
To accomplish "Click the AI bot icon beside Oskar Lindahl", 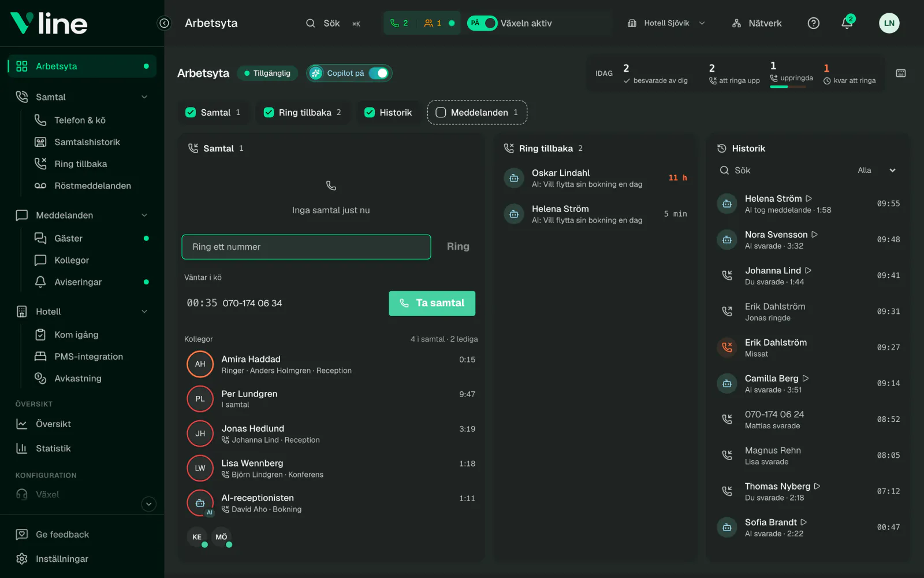I will [x=514, y=178].
